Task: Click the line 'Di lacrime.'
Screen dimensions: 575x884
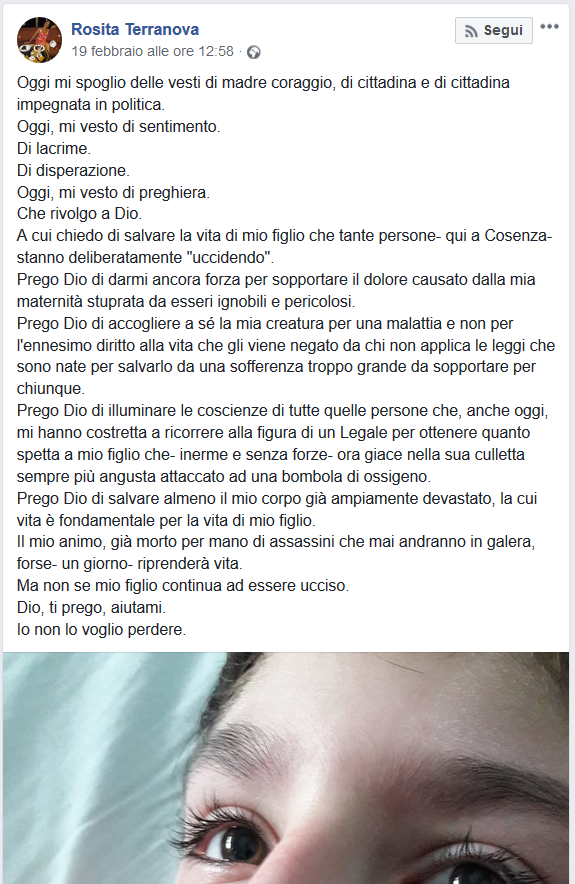Action: 54,148
